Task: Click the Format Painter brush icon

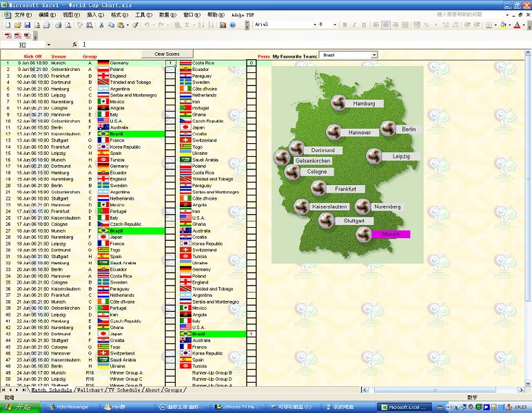Action: coord(135,25)
